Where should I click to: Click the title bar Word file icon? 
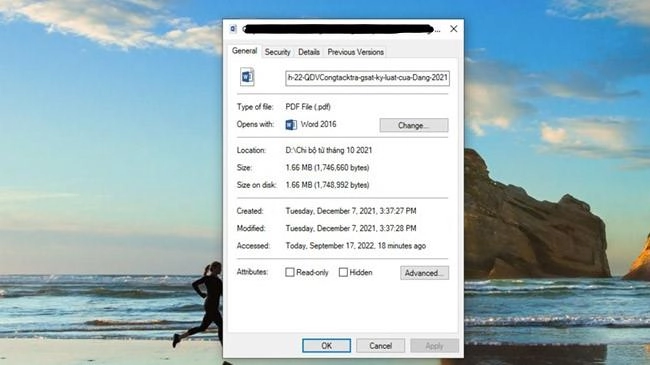click(233, 29)
